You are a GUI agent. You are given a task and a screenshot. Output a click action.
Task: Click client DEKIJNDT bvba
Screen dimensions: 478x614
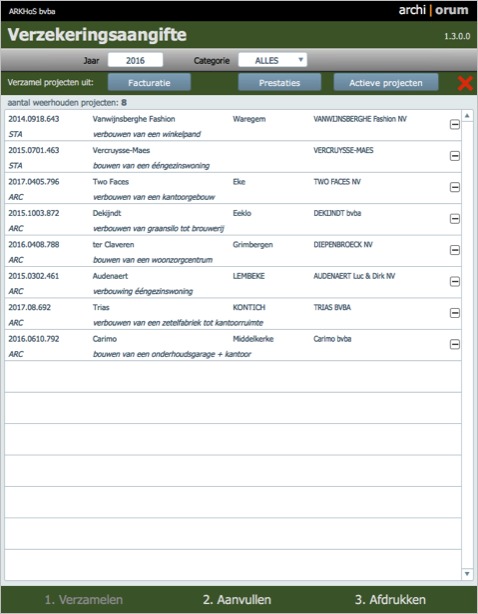coord(337,213)
